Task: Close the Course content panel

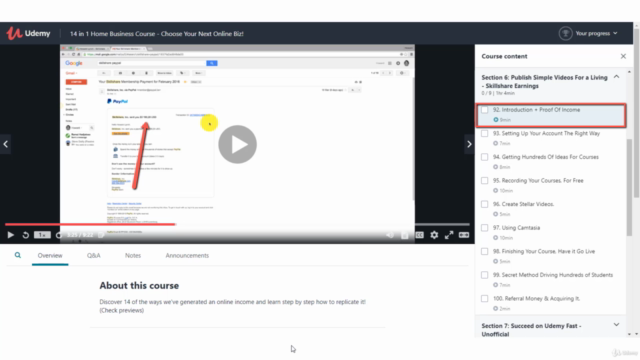Action: [x=623, y=56]
